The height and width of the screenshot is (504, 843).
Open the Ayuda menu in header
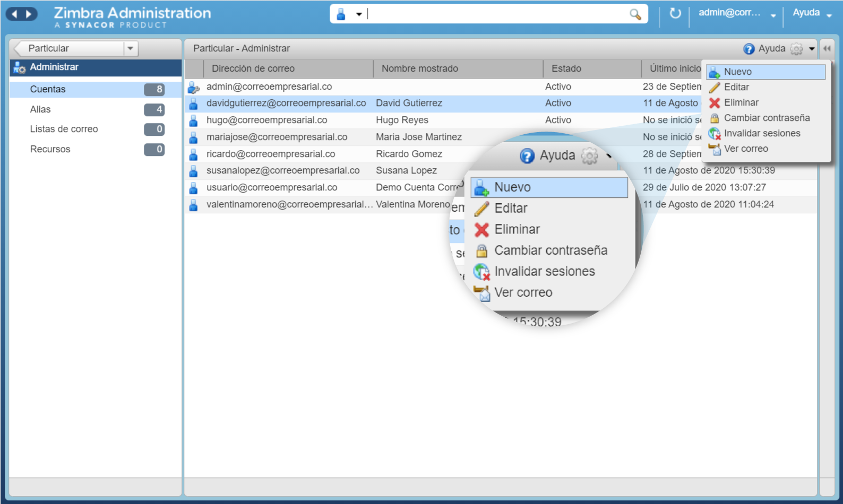812,13
